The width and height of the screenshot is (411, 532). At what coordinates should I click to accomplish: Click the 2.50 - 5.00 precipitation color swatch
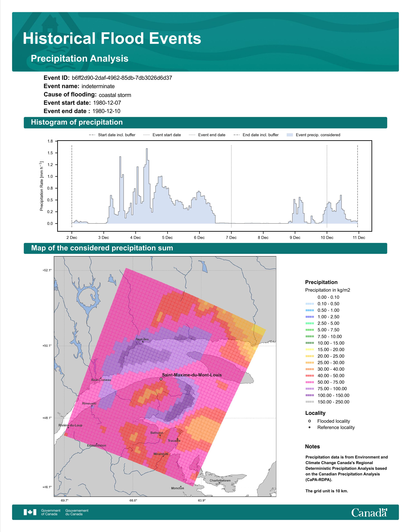pos(310,324)
